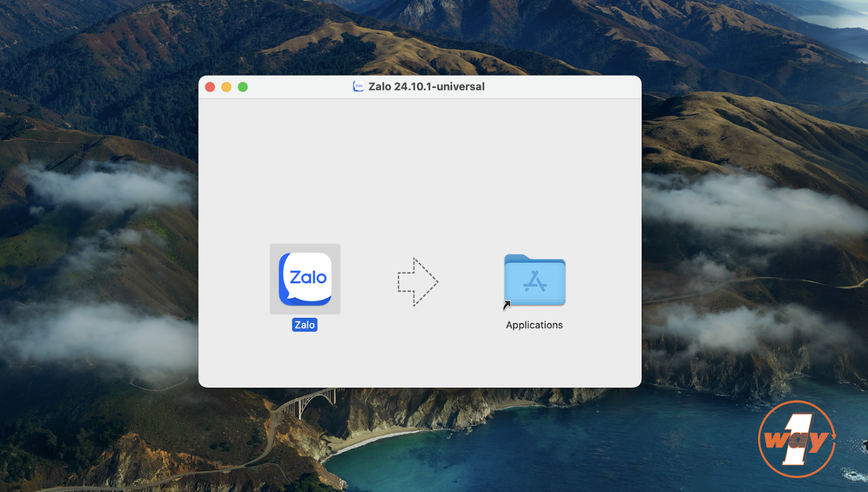This screenshot has width=868, height=492.
Task: Maximize the installer window with green button
Action: click(x=243, y=87)
